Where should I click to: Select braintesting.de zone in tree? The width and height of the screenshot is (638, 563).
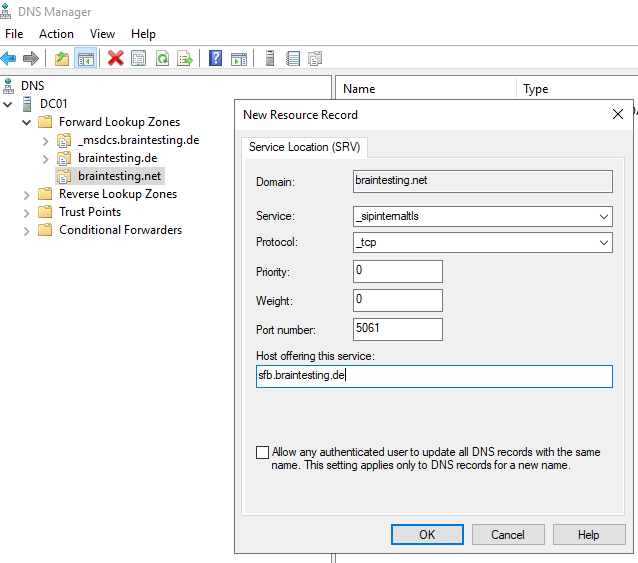pos(117,158)
